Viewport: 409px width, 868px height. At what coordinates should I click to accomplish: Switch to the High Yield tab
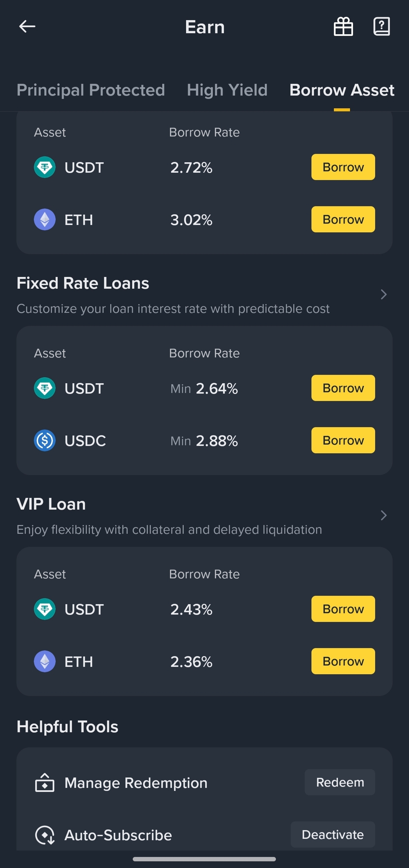227,90
